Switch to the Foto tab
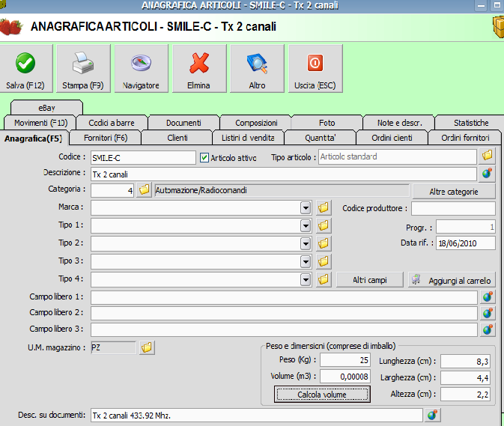The height and width of the screenshot is (426, 504). click(327, 123)
